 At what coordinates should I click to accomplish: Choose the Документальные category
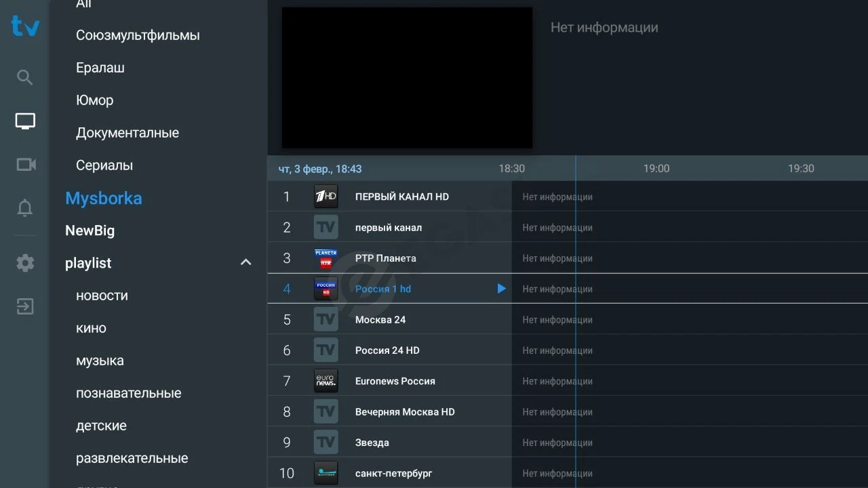[127, 133]
